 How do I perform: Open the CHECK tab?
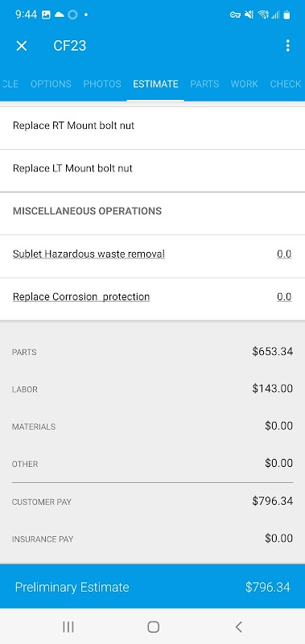[286, 84]
